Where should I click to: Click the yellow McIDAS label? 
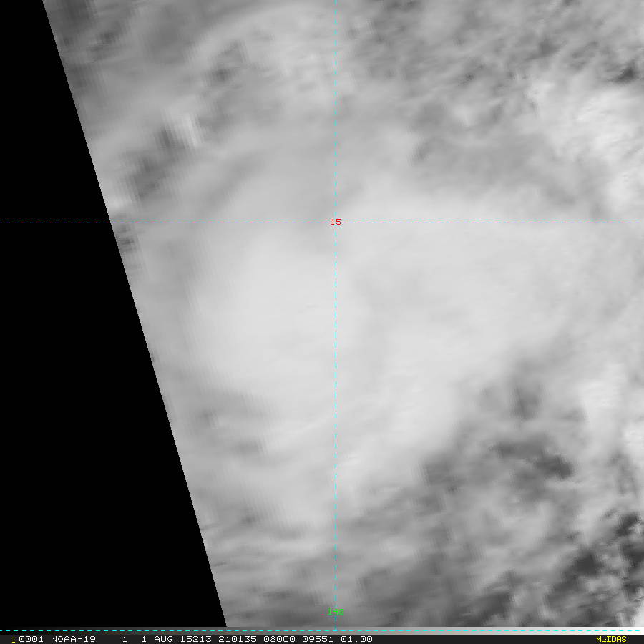pos(610,639)
